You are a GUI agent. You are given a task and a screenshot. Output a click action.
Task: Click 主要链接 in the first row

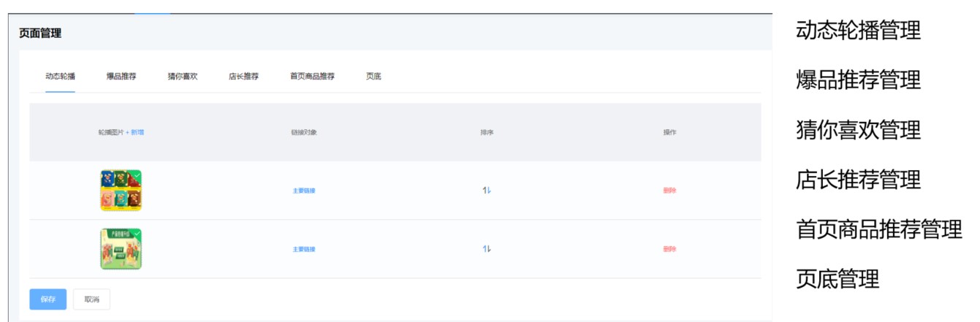304,191
